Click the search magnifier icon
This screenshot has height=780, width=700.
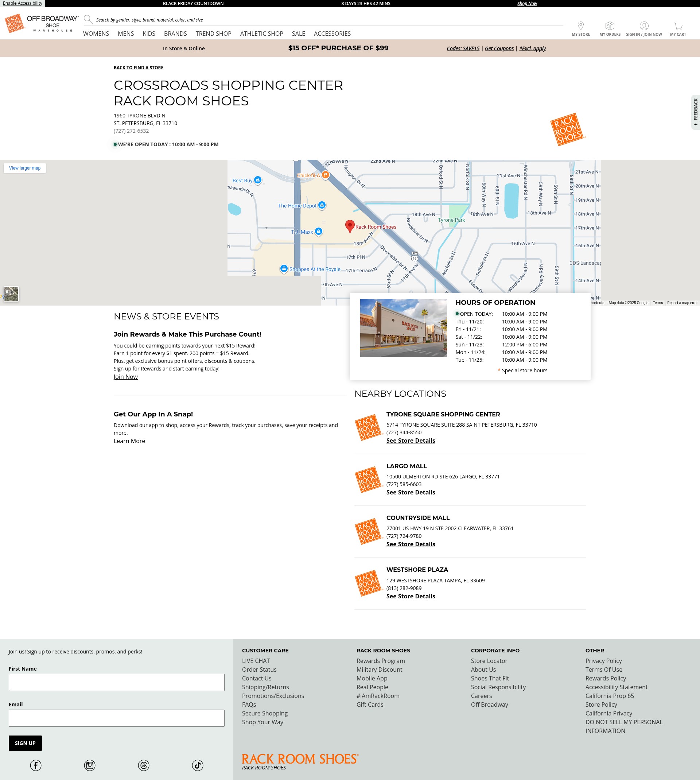pos(88,19)
